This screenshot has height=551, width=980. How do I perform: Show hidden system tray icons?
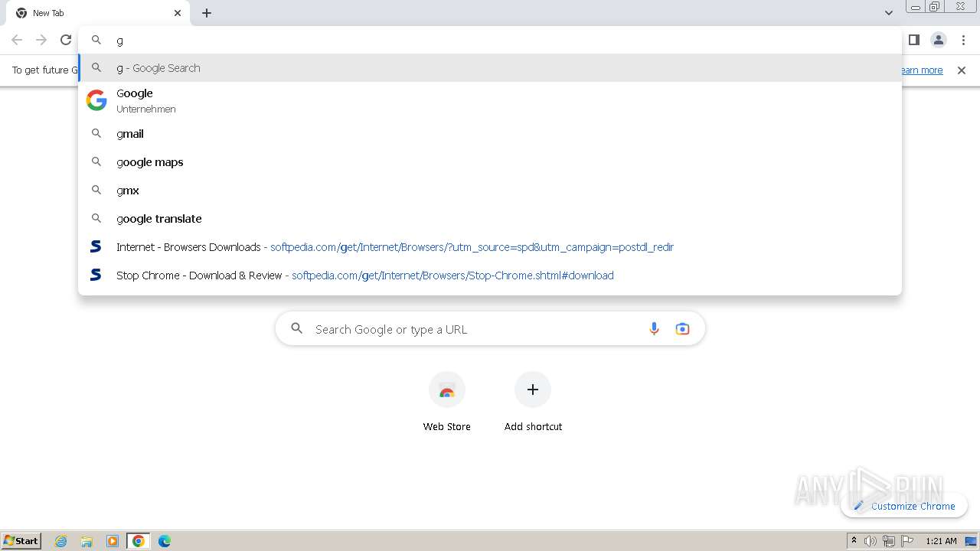tap(854, 541)
